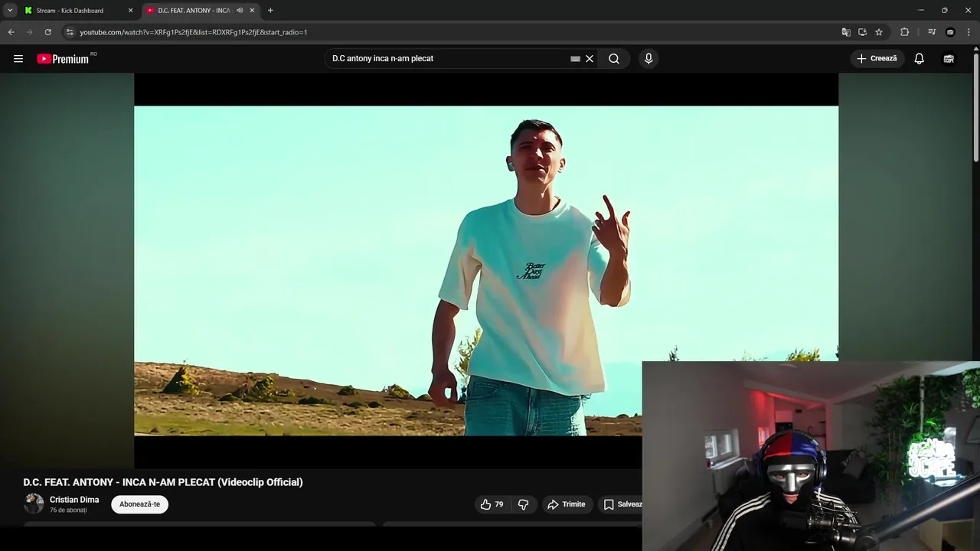Run search with magnifying glass button
Image resolution: width=980 pixels, height=551 pixels.
point(614,59)
